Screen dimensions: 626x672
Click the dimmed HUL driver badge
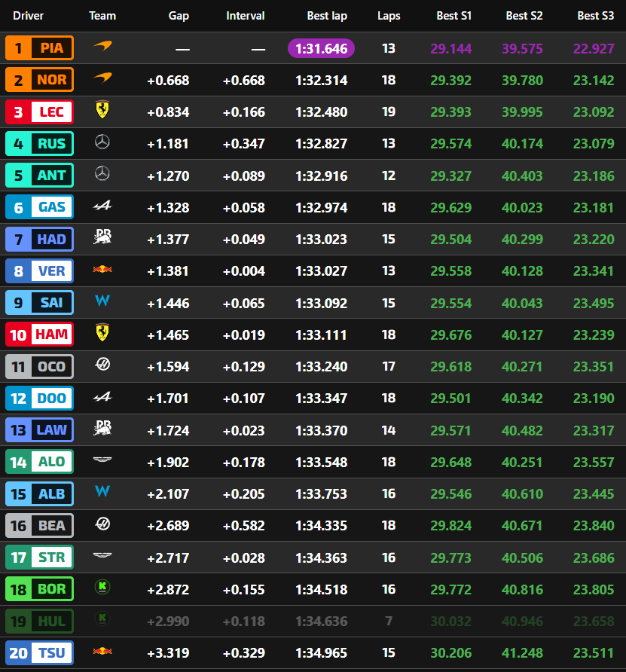(39, 621)
